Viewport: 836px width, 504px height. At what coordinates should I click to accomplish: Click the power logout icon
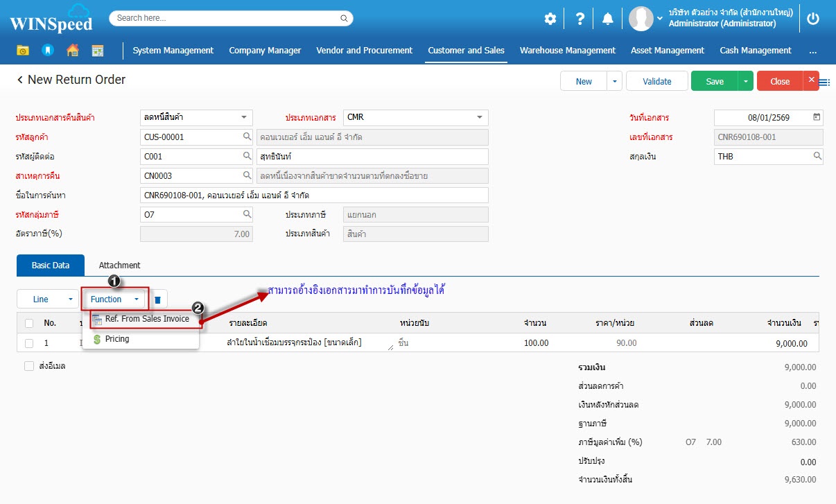pos(813,19)
